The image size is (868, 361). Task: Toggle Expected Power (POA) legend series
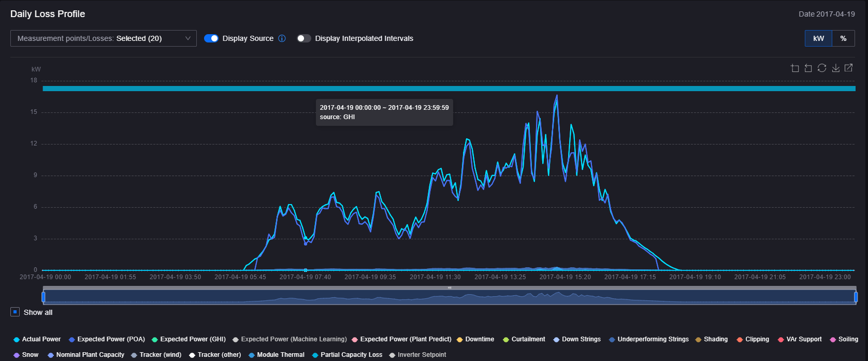tap(107, 339)
